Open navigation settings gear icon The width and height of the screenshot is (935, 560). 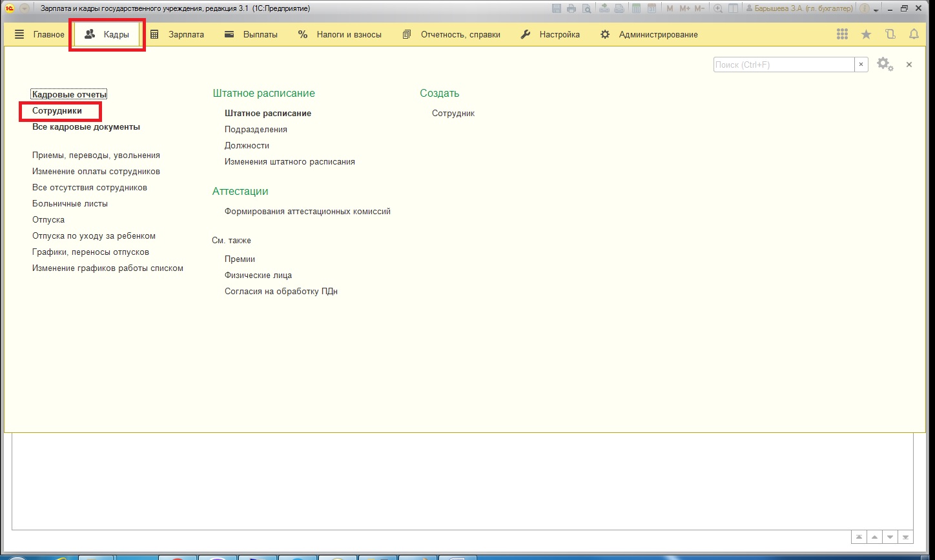(x=884, y=65)
